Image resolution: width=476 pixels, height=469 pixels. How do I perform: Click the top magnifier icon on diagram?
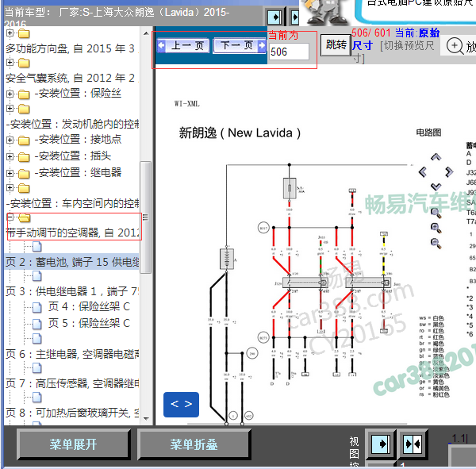pyautogui.click(x=436, y=213)
